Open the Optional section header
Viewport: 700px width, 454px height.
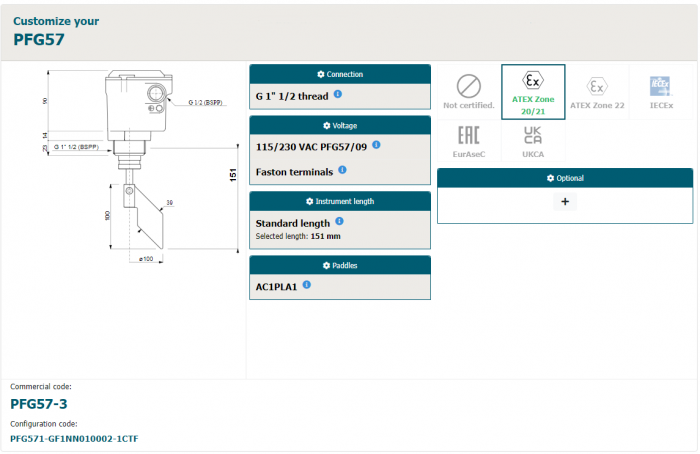coord(564,178)
